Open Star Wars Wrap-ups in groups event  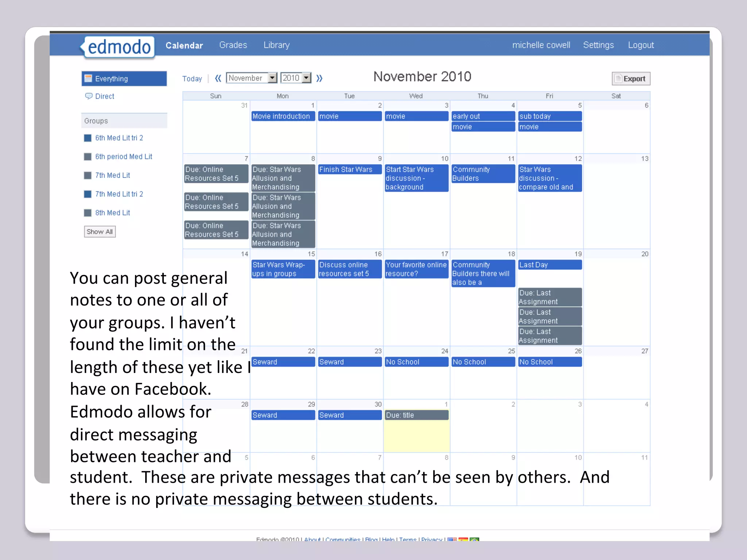(283, 269)
